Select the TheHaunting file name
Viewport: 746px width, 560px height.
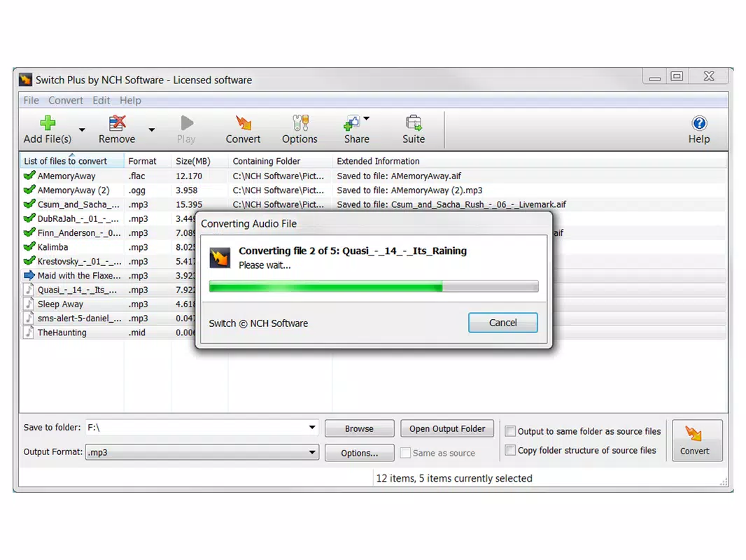(62, 332)
